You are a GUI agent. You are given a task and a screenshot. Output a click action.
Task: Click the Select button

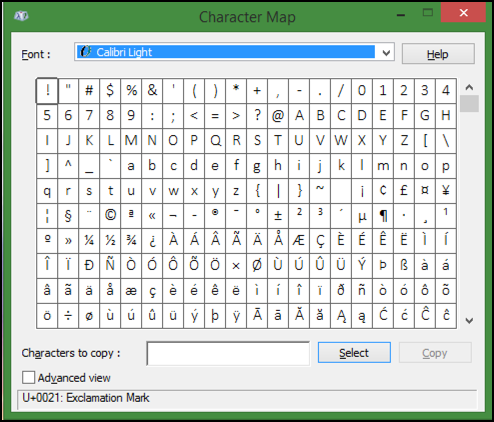(x=354, y=353)
